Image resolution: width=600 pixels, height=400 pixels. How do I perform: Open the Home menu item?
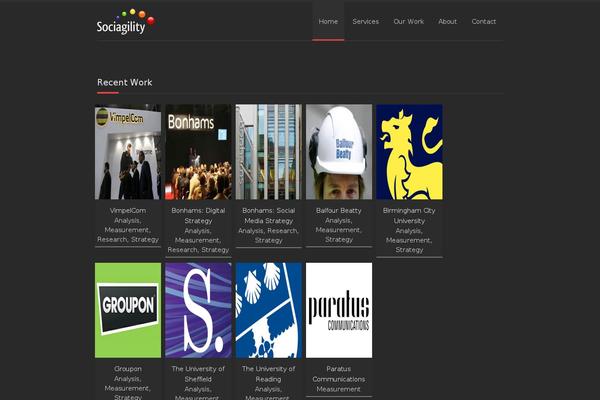coord(328,21)
